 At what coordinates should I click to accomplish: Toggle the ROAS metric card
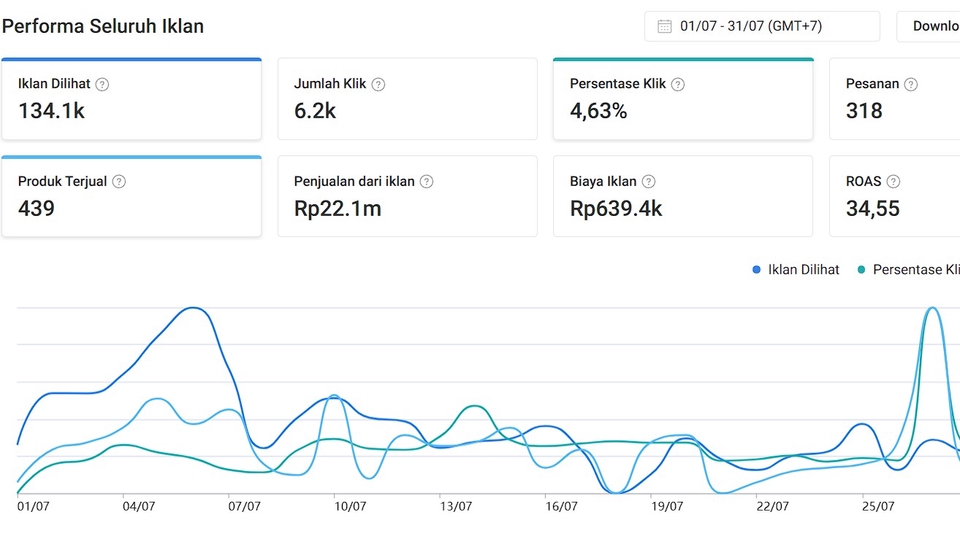(894, 196)
